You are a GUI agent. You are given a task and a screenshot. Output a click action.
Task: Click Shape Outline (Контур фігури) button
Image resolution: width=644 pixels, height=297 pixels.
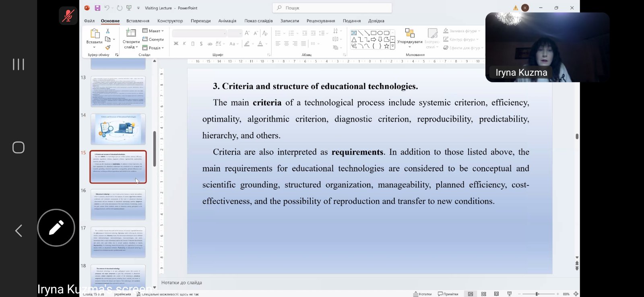pos(461,39)
